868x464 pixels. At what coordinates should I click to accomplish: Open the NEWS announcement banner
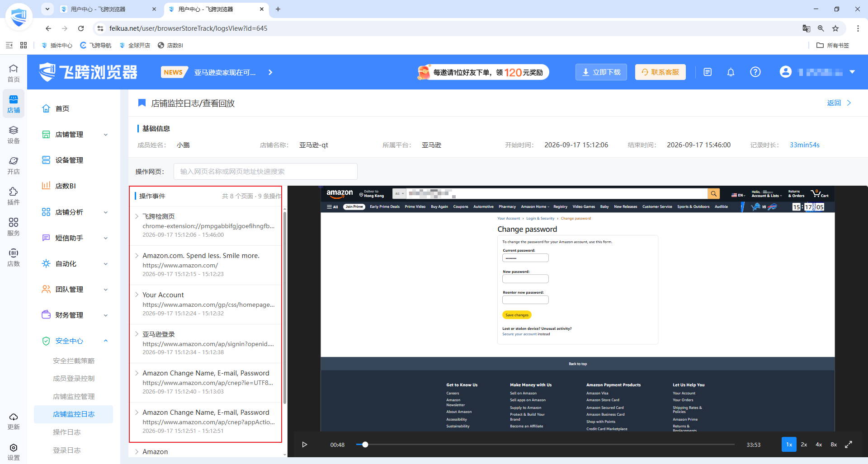(217, 72)
